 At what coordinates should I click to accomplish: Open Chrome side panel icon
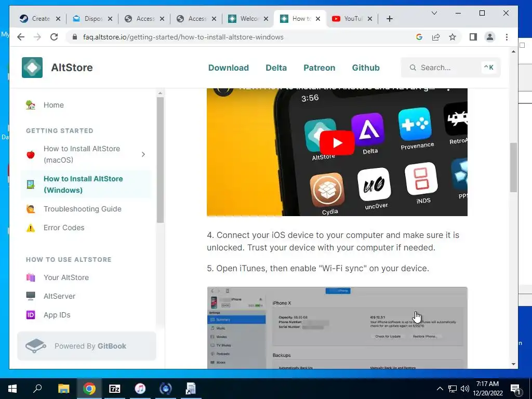tap(473, 37)
